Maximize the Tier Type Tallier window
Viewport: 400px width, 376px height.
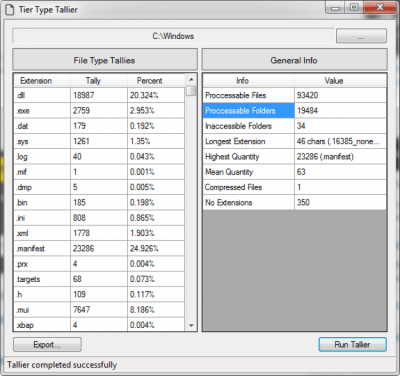point(355,7)
